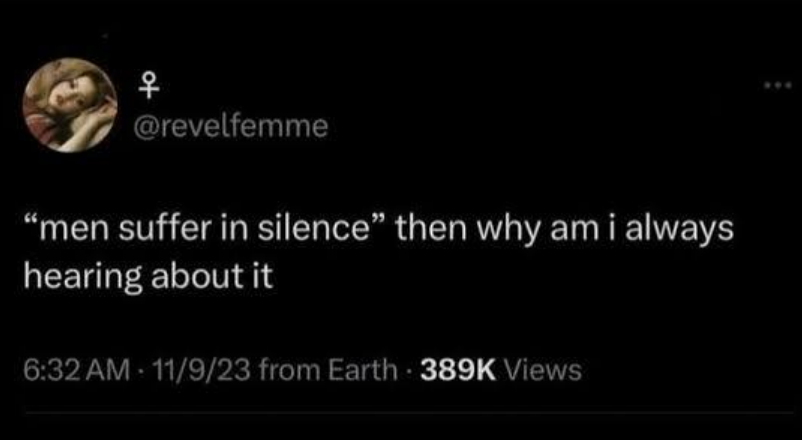The image size is (802, 440).
Task: Click the "Views" label
Action: [x=543, y=370]
